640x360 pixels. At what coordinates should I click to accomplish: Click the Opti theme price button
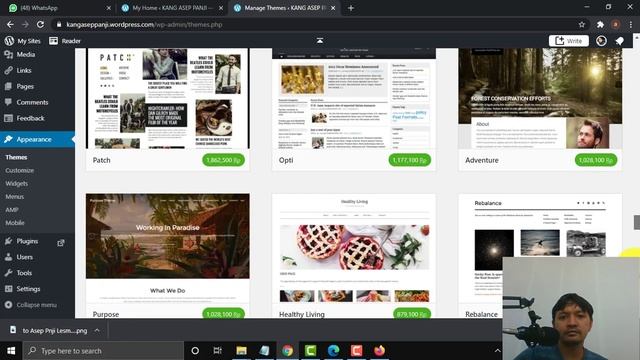click(x=409, y=160)
